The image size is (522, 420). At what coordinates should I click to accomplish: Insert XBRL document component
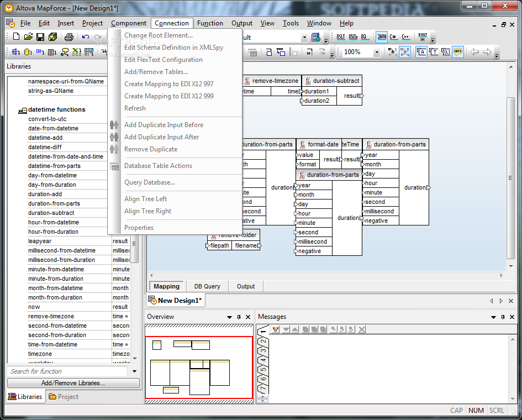[89, 52]
